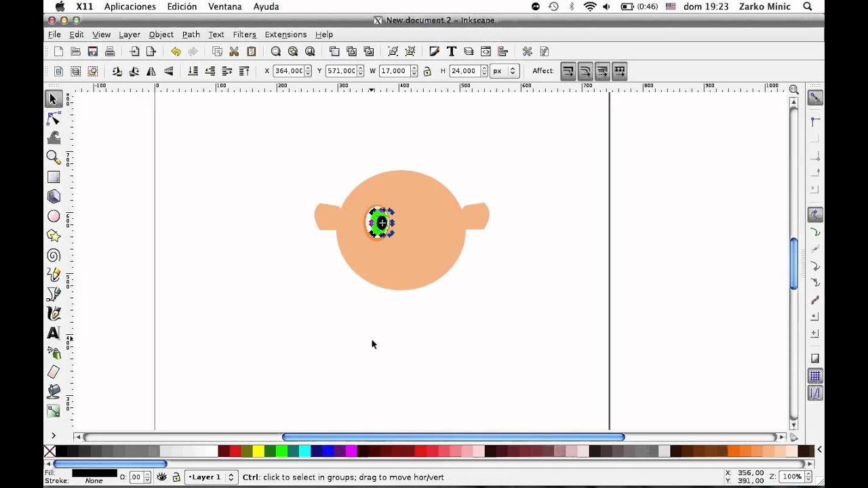Screen dimensions: 868x488
Task: Choose the Calligraphy tool
Action: click(54, 314)
